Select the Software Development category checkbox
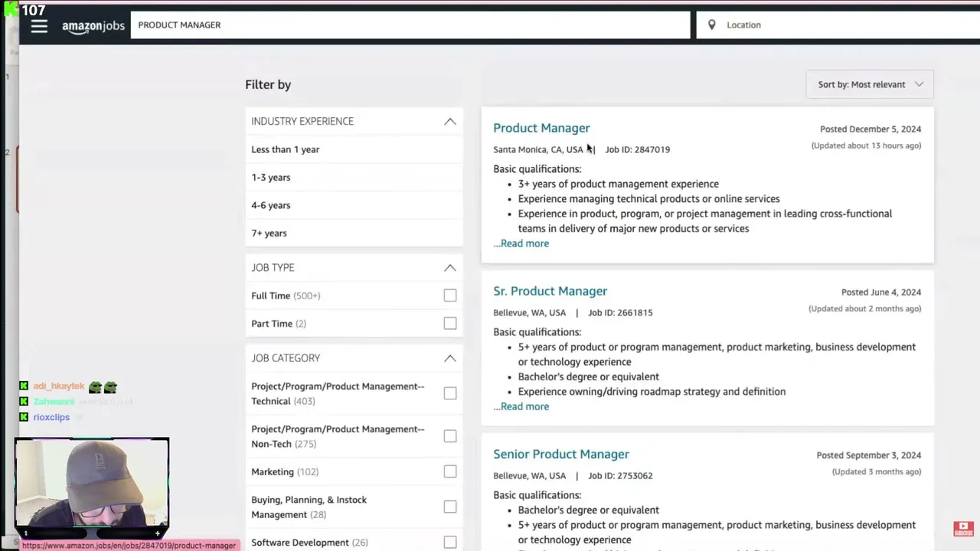This screenshot has height=551, width=980. click(x=450, y=543)
